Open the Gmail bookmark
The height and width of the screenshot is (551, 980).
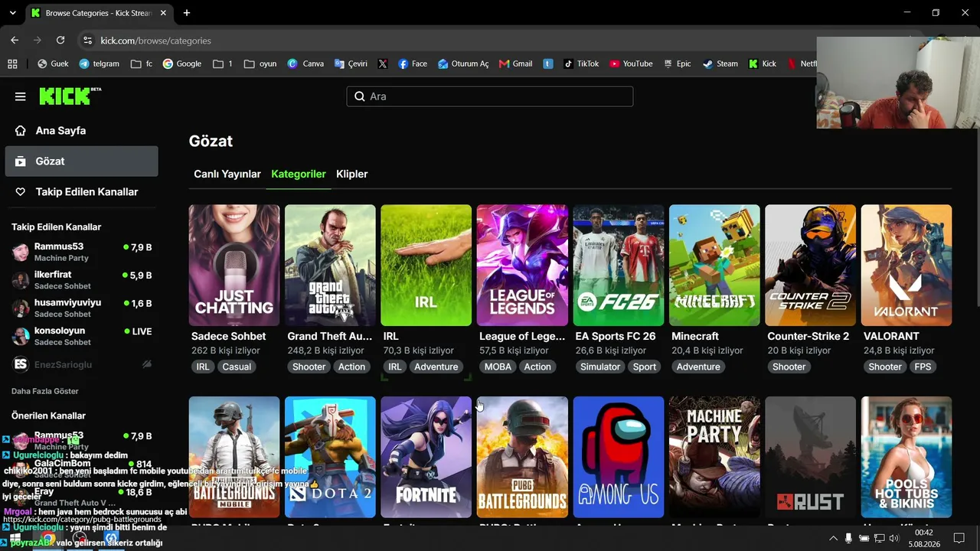pos(515,64)
